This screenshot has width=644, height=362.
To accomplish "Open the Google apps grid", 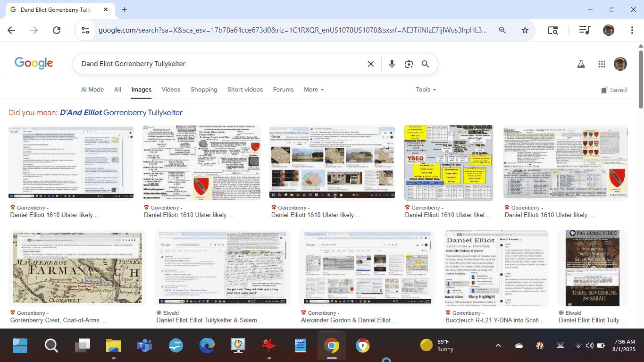I will (602, 64).
